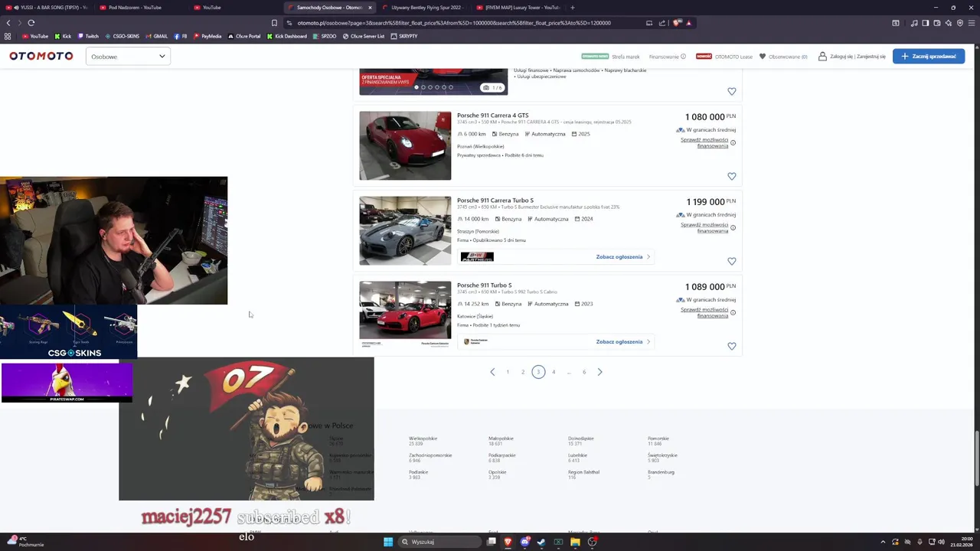This screenshot has width=980, height=551.
Task: Go to previous results page arrow
Action: [x=492, y=372]
